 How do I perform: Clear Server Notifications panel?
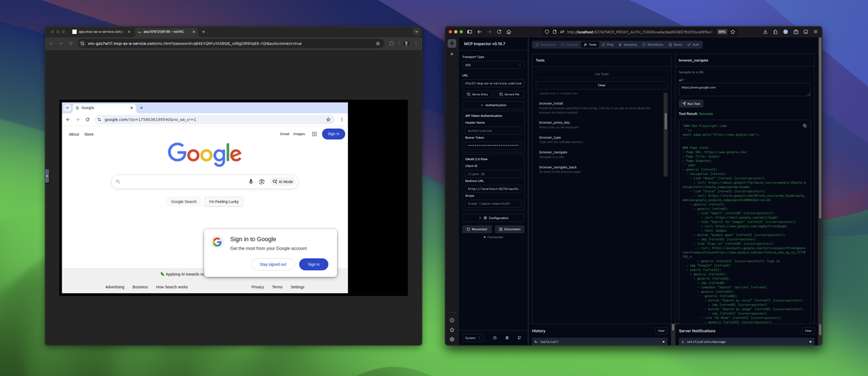(808, 331)
